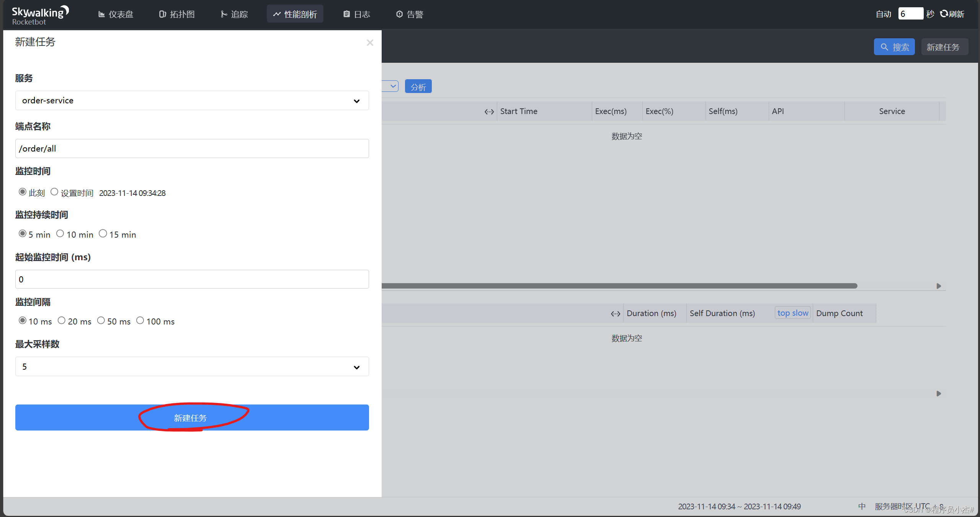This screenshot has width=980, height=517.
Task: Click the Self Duration (ms) column header
Action: tap(722, 313)
